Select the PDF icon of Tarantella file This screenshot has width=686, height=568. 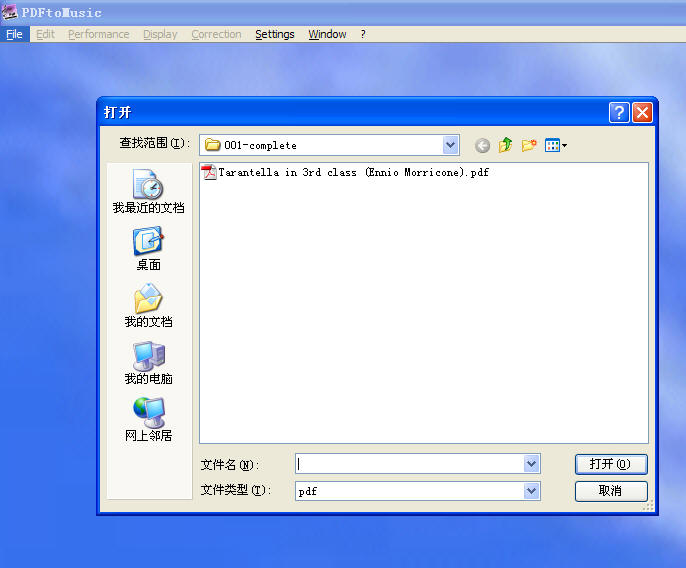pos(209,172)
